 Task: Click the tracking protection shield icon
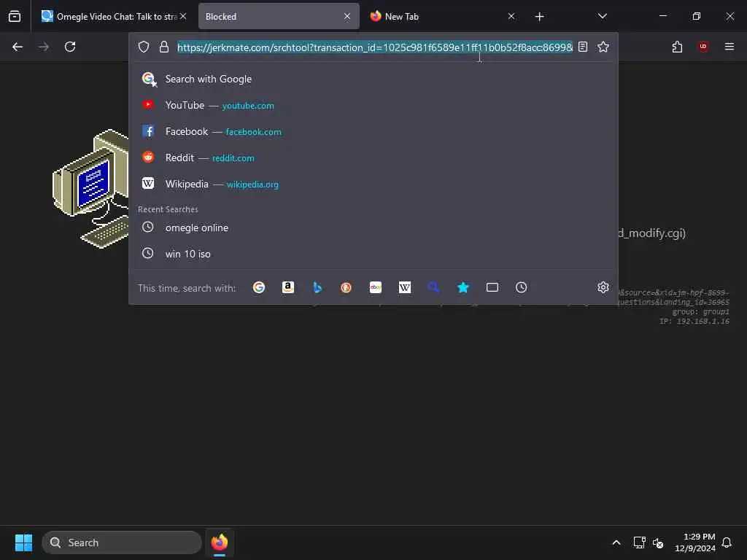[144, 47]
